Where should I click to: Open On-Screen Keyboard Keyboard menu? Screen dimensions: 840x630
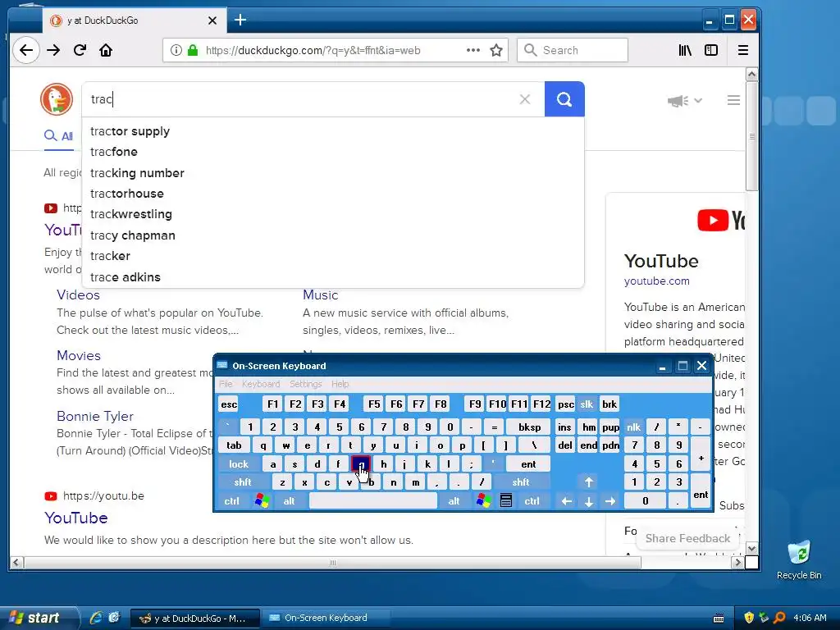(261, 384)
